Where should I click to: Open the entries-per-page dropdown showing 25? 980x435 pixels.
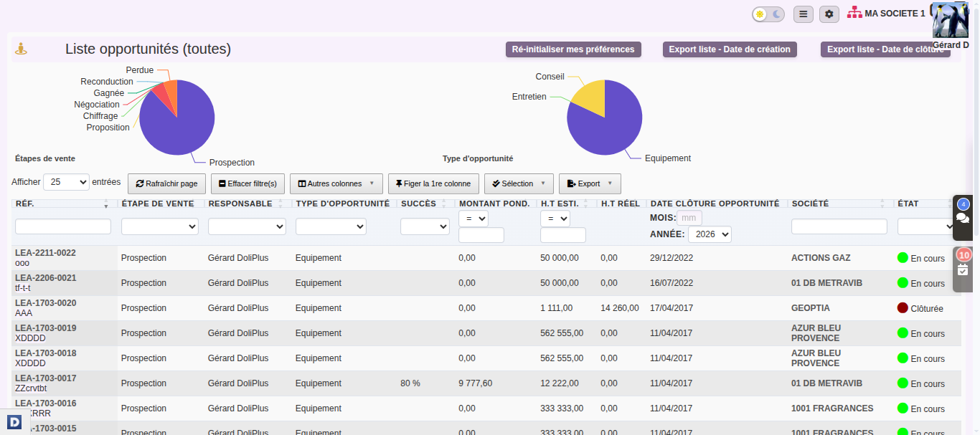pos(66,182)
